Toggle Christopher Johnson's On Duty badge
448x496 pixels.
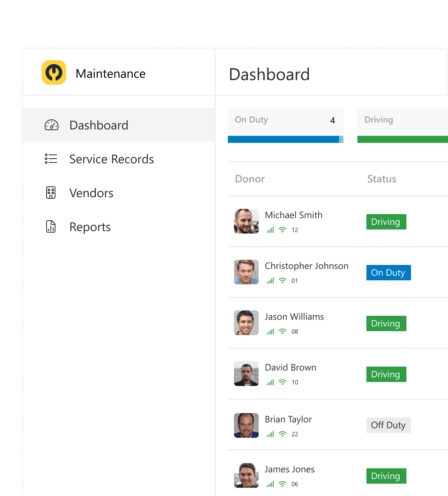click(x=388, y=272)
